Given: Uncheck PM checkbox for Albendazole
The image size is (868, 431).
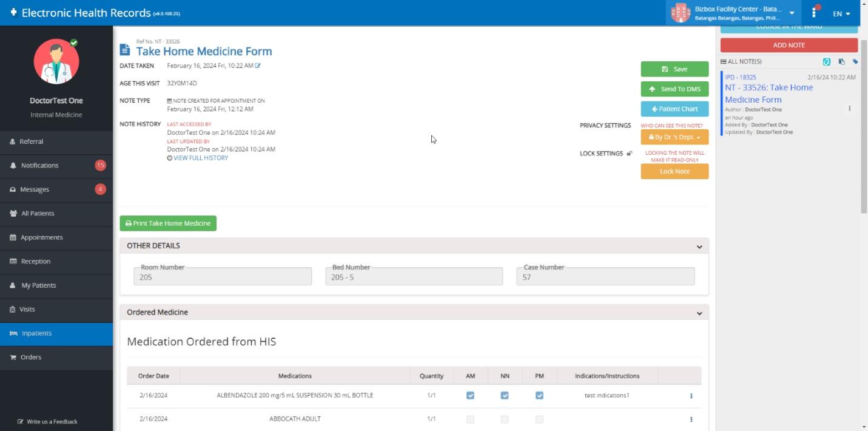Looking at the screenshot, I should (539, 395).
